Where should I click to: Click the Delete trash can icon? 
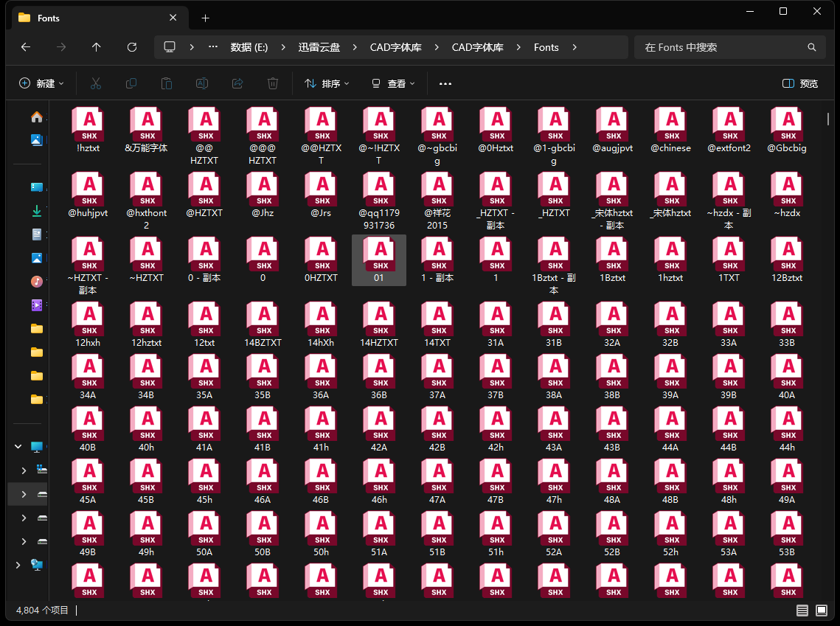pyautogui.click(x=273, y=83)
